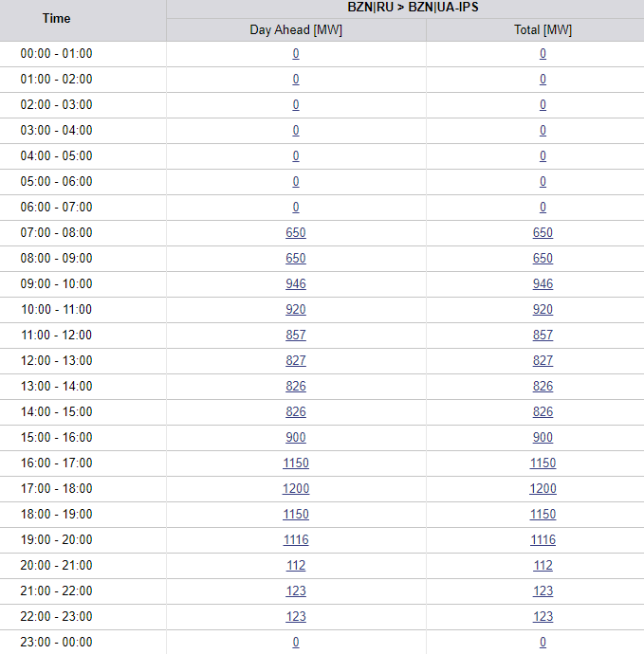Select the Total [MW] column header
This screenshot has height=654, width=644.
click(543, 30)
